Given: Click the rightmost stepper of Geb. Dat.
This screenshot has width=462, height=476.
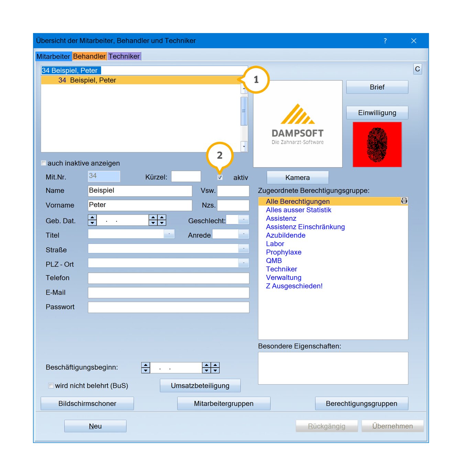Looking at the screenshot, I should 162,220.
